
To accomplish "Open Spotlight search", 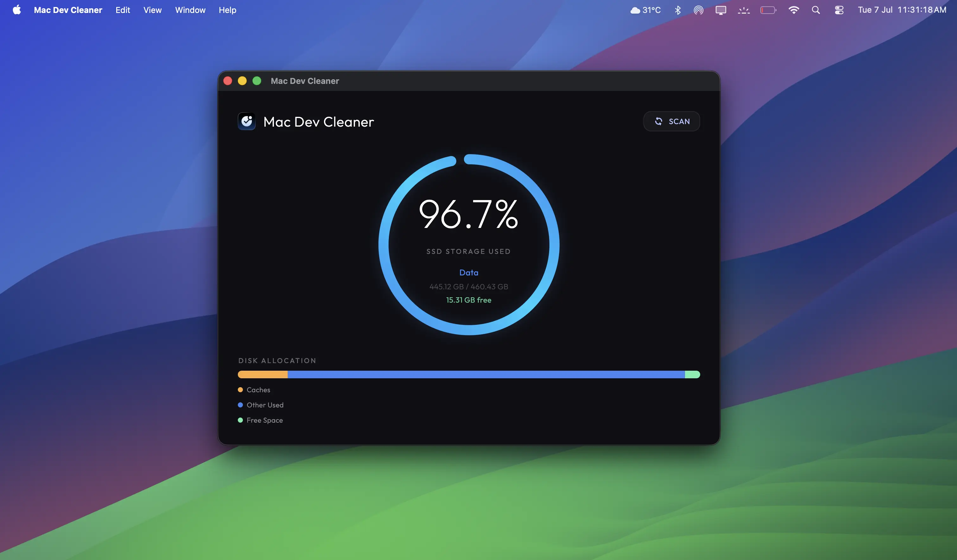I will pos(816,10).
